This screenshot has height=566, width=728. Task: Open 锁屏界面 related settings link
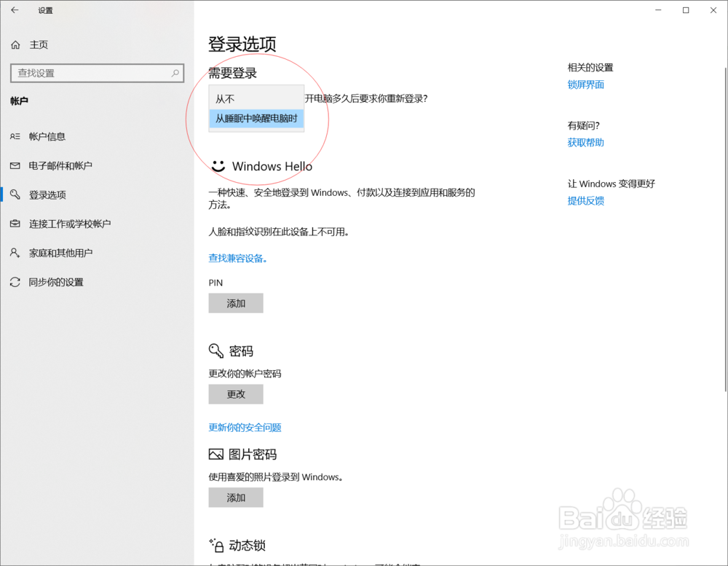[x=585, y=84]
